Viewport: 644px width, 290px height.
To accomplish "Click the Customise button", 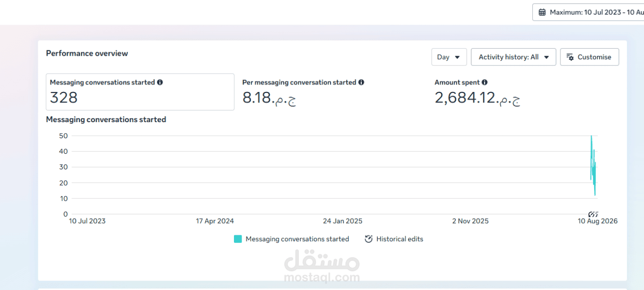I will [589, 57].
